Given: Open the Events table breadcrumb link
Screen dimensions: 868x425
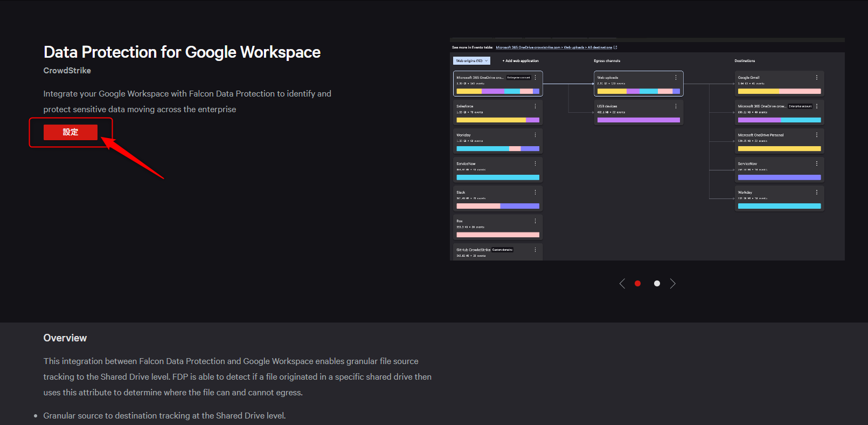Looking at the screenshot, I should coord(554,47).
